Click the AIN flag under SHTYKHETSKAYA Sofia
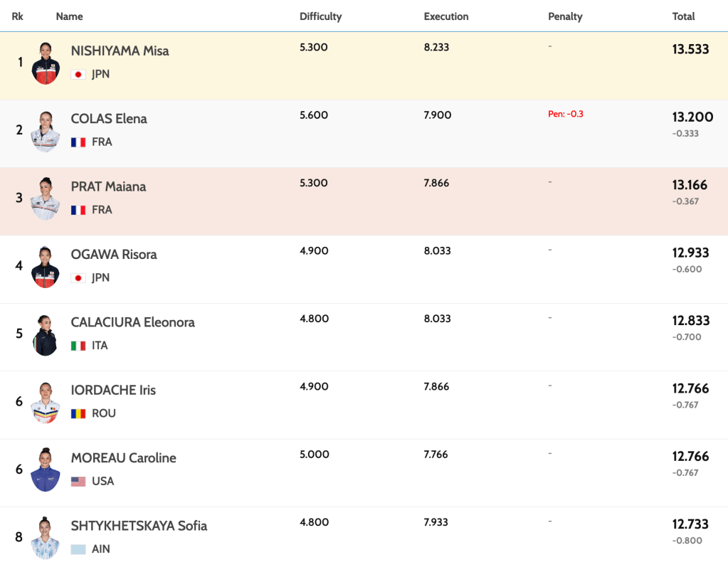 tap(78, 549)
